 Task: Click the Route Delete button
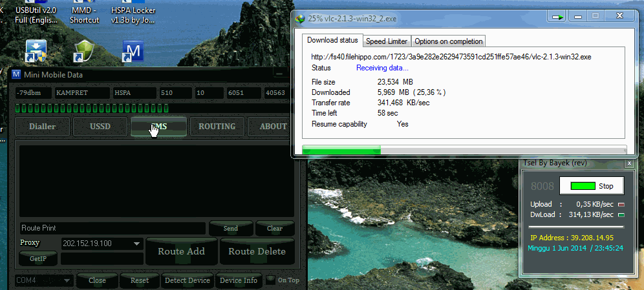[257, 251]
